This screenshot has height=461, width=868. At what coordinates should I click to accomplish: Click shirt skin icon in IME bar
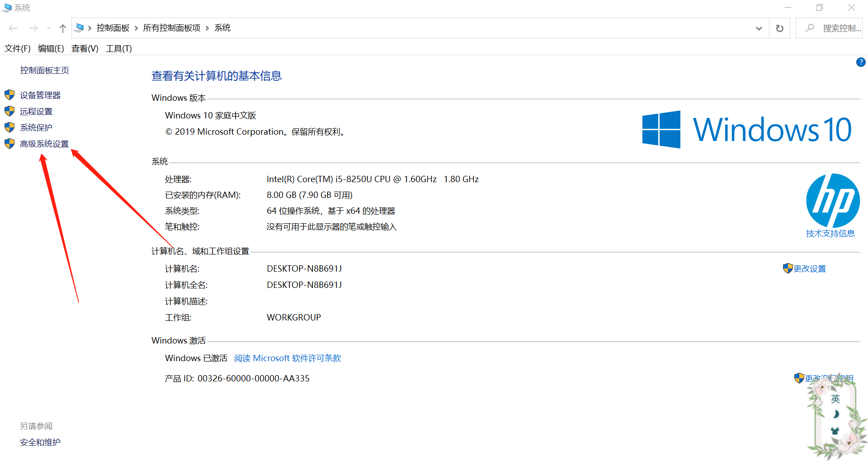pyautogui.click(x=835, y=431)
